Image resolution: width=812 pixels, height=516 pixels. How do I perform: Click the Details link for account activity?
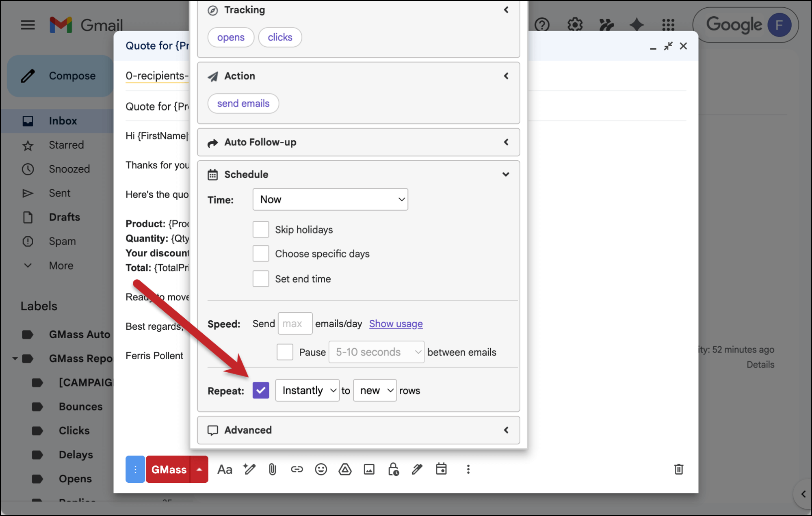(x=760, y=365)
